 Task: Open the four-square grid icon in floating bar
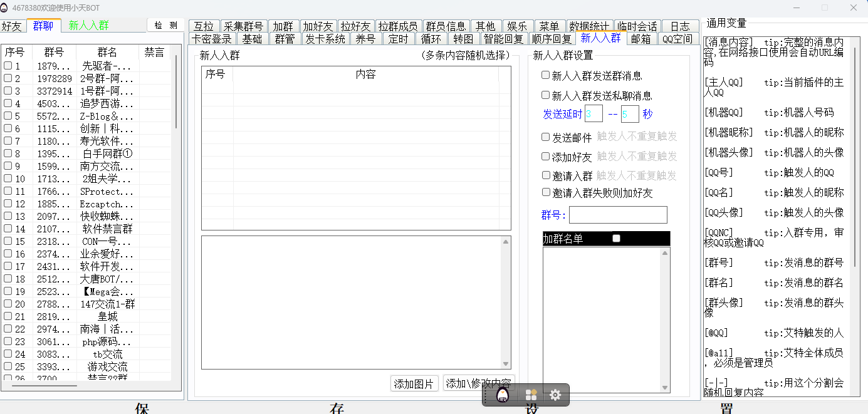point(531,395)
